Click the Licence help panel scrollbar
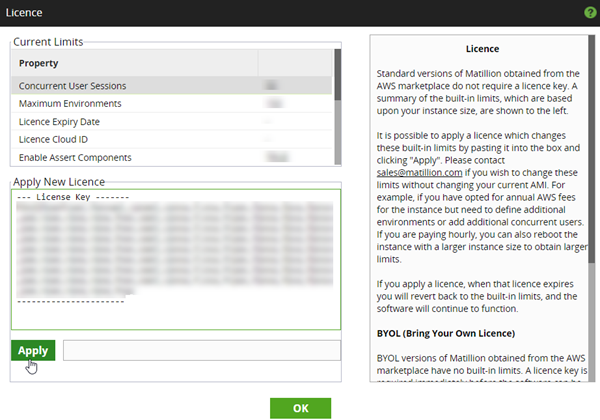Viewport: 600px width, 420px height. click(592, 208)
